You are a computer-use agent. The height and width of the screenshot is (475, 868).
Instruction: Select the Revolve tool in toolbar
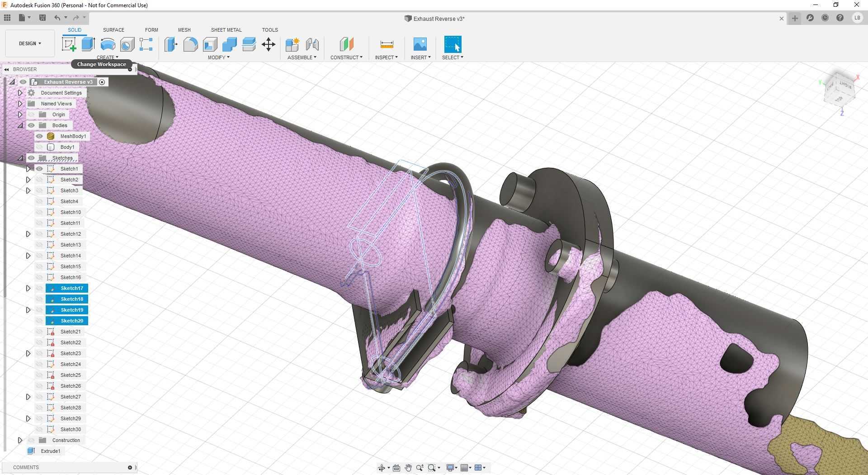[108, 44]
